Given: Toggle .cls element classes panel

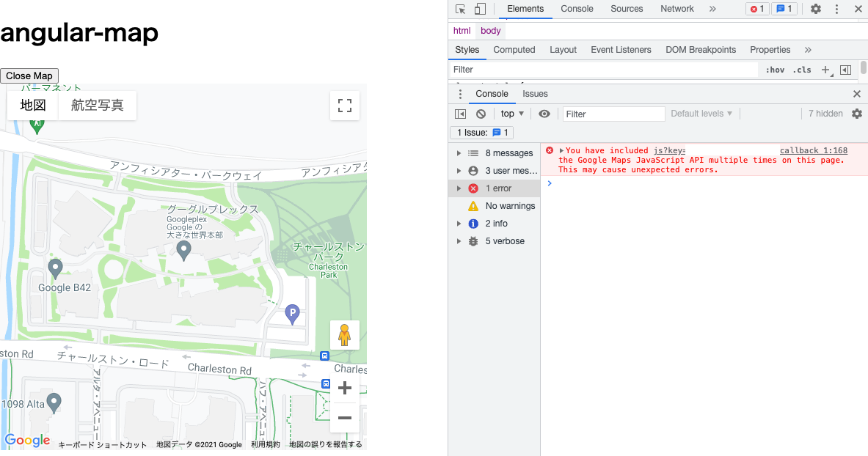Looking at the screenshot, I should (x=801, y=70).
